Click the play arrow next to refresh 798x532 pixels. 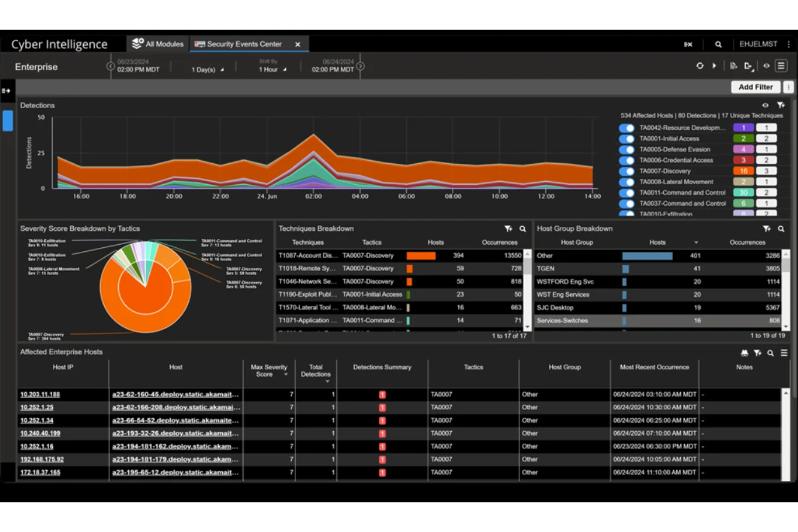tap(714, 66)
